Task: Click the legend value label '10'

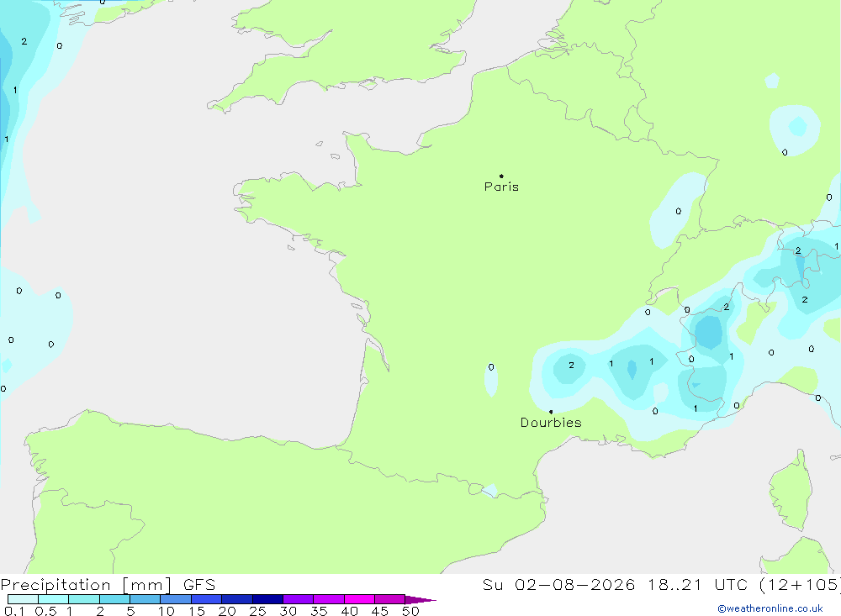Action: 167,611
